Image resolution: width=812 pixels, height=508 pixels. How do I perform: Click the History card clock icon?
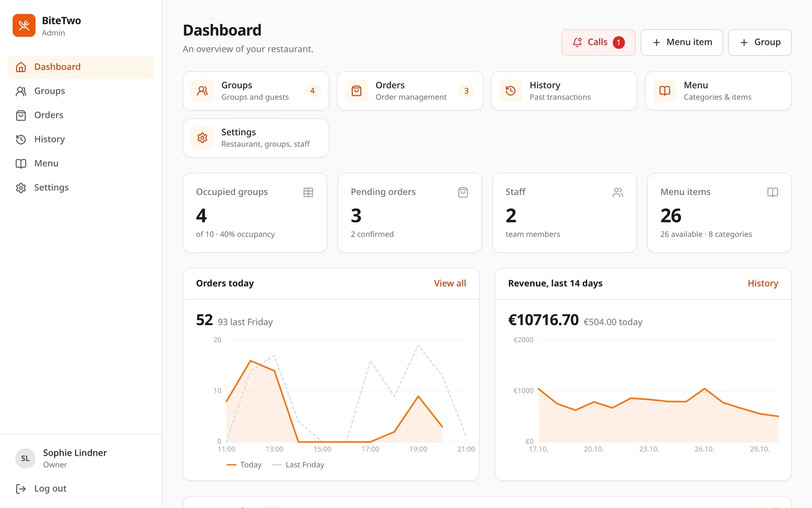tap(511, 91)
